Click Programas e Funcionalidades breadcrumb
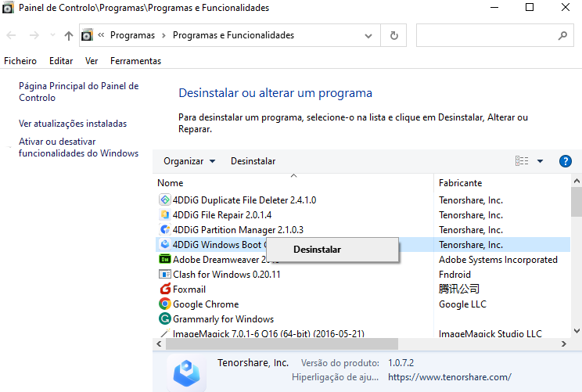This screenshot has height=392, width=582. (x=233, y=35)
